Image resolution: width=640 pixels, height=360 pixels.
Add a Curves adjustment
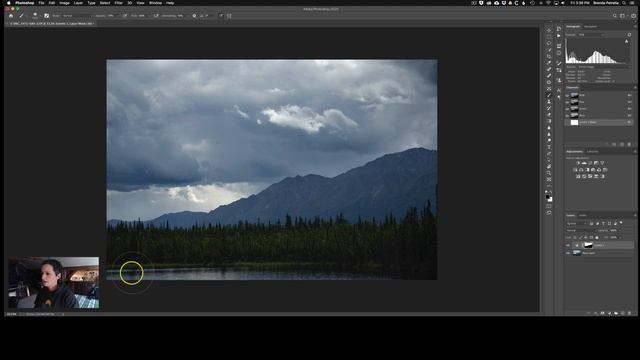(590, 163)
